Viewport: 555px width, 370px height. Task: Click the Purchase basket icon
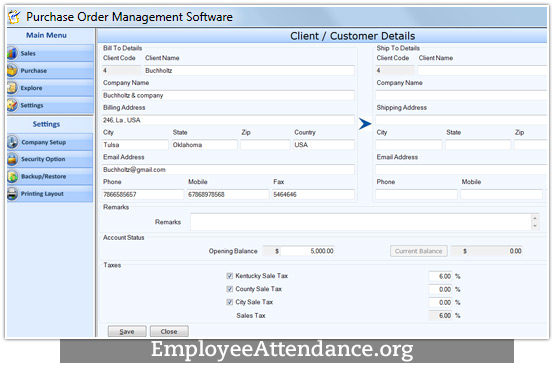[12, 70]
